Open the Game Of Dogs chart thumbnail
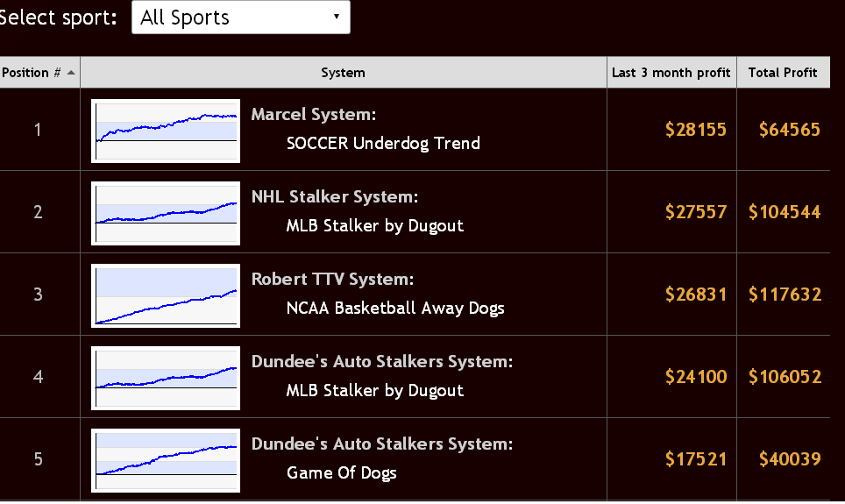This screenshot has width=845, height=504. pos(166,460)
